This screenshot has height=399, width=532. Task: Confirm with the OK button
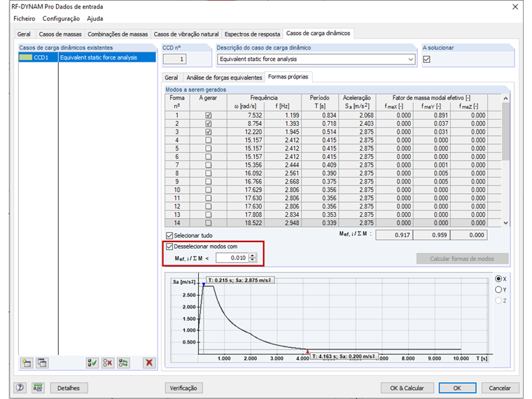coord(457,388)
